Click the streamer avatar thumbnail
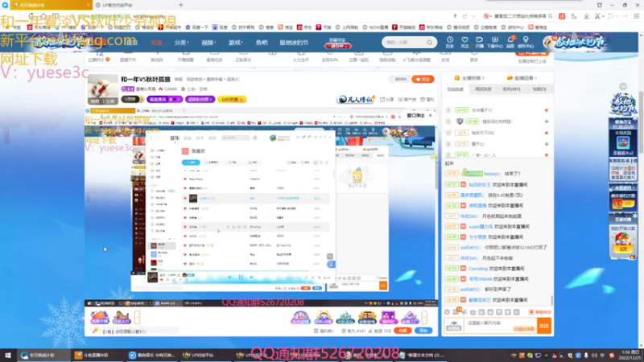This screenshot has width=644, height=362. 103,89
